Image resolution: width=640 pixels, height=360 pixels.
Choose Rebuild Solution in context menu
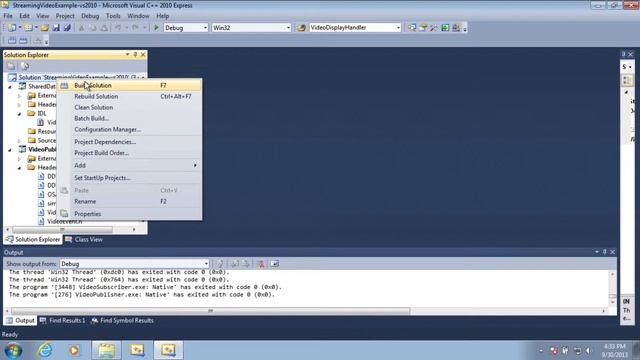pos(129,96)
